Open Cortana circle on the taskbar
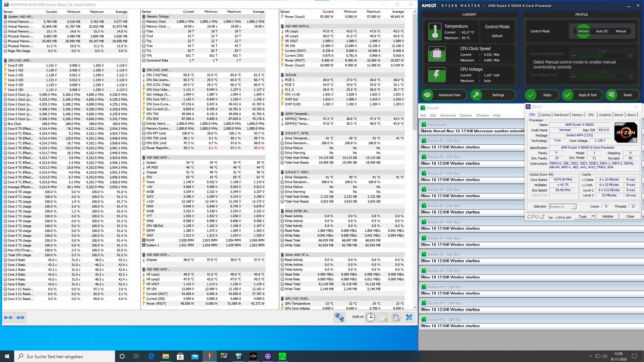 click(x=122, y=356)
